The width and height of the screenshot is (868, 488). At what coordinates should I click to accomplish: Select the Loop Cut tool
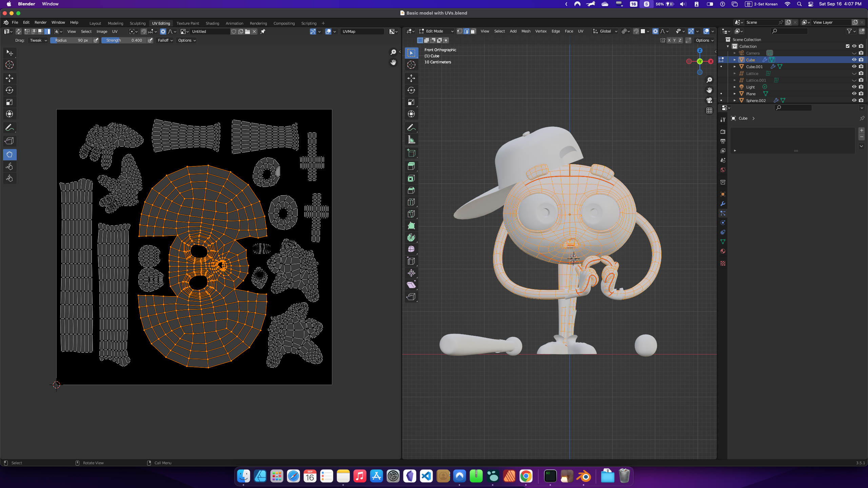[x=411, y=202]
